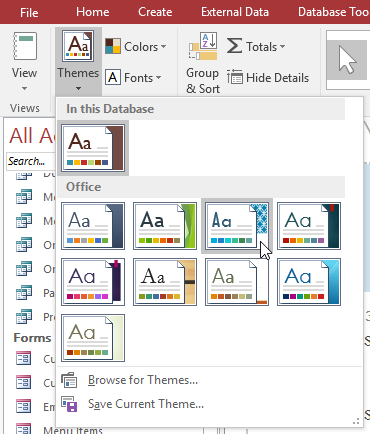The height and width of the screenshot is (434, 370).
Task: Click the Save Current Theme disk icon
Action: click(69, 404)
